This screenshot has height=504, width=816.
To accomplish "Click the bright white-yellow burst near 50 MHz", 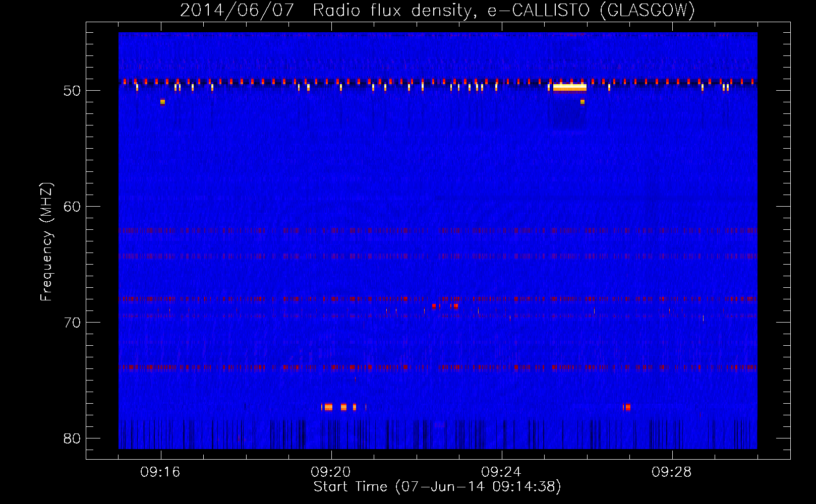I will pyautogui.click(x=570, y=88).
